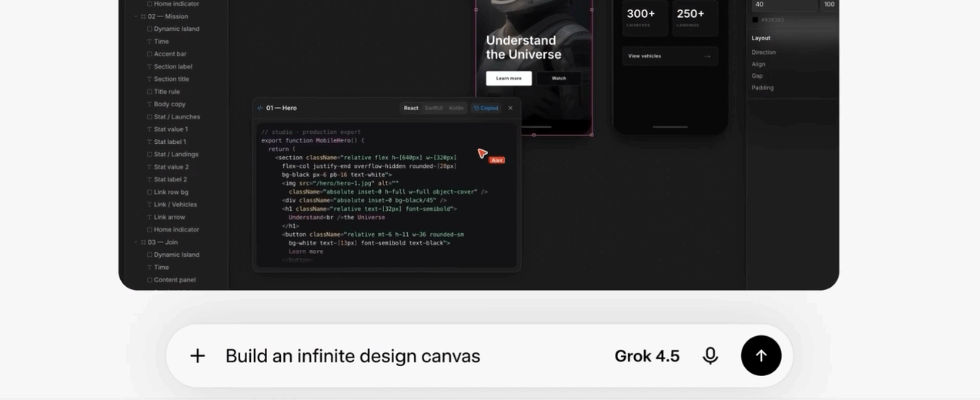Collapse the 02 — Mission layer group
Screen dimensions: 980x400
point(136,16)
